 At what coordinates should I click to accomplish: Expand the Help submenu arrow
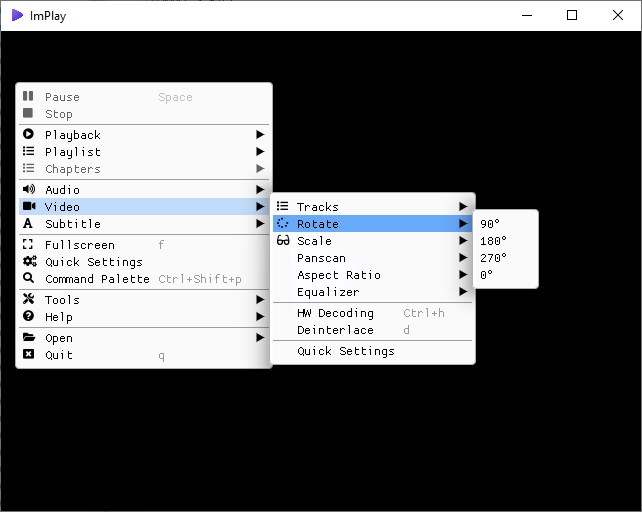[x=260, y=317]
